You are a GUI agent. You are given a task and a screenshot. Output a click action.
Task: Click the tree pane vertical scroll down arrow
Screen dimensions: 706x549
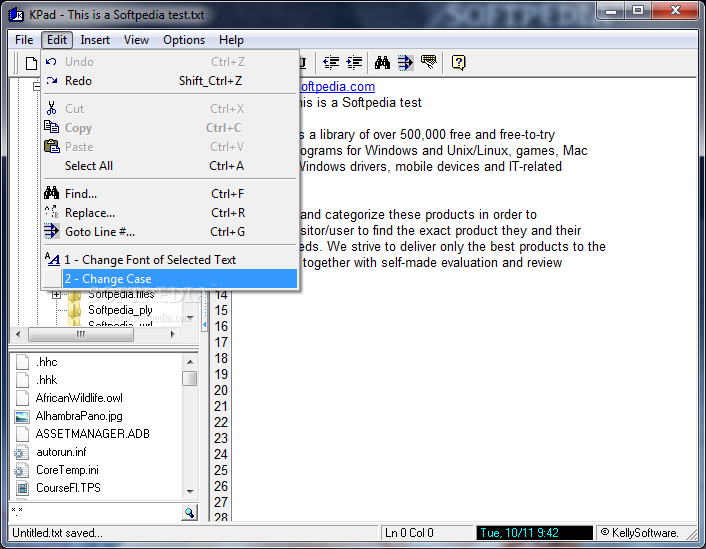(x=190, y=318)
